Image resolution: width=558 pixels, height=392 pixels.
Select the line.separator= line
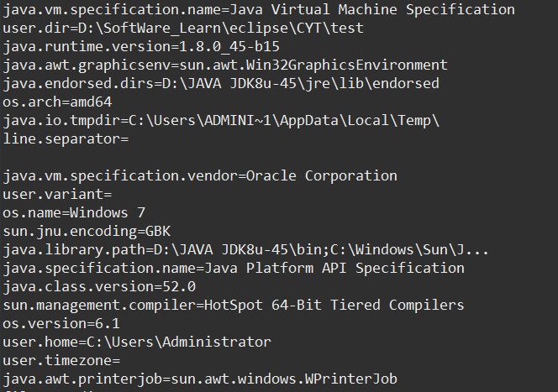tap(66, 139)
